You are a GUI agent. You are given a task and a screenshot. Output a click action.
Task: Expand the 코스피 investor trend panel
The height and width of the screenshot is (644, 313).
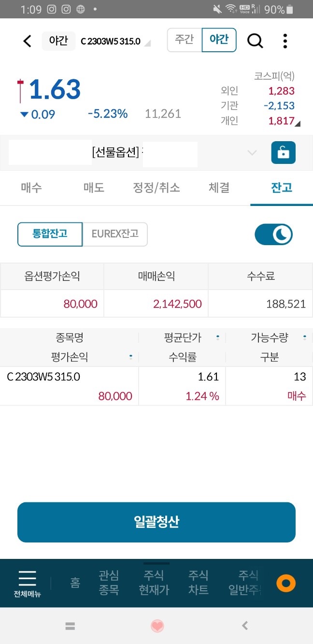297,124
